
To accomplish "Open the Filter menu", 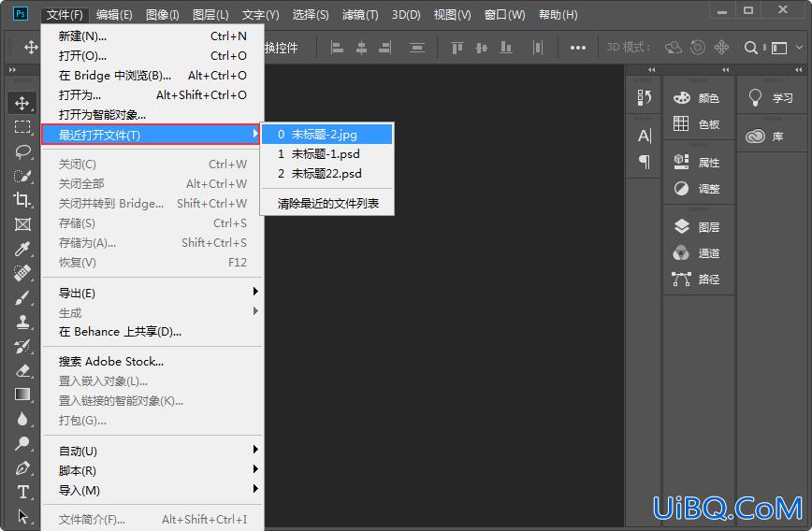I will click(x=360, y=15).
